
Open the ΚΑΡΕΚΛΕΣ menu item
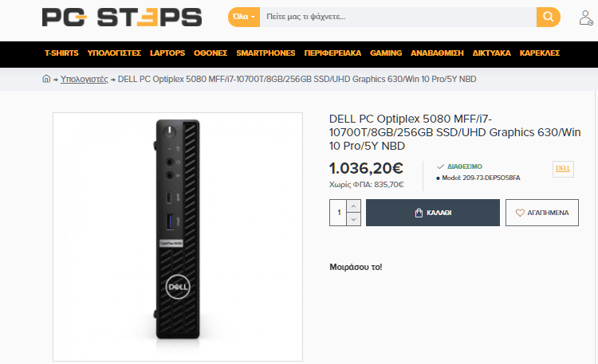[x=539, y=53]
